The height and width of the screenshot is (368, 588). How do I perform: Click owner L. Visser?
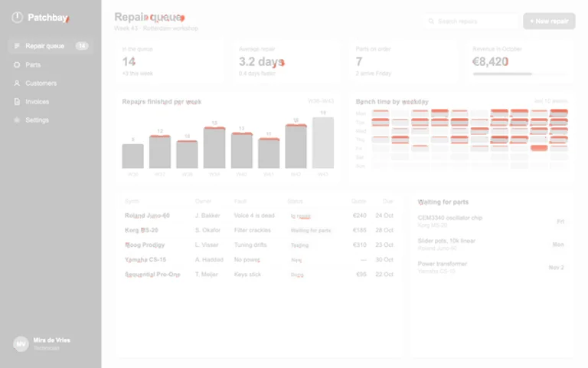pyautogui.click(x=207, y=245)
